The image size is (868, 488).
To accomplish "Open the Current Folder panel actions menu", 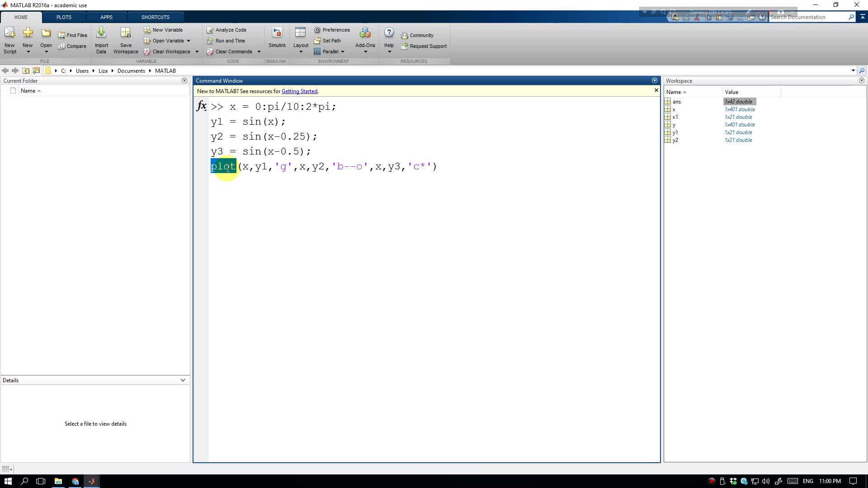I will (184, 80).
